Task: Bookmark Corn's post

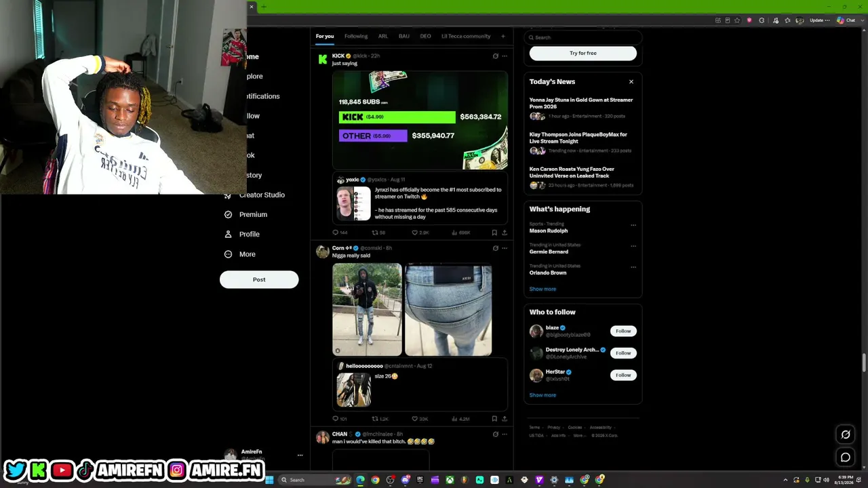Action: (494, 419)
